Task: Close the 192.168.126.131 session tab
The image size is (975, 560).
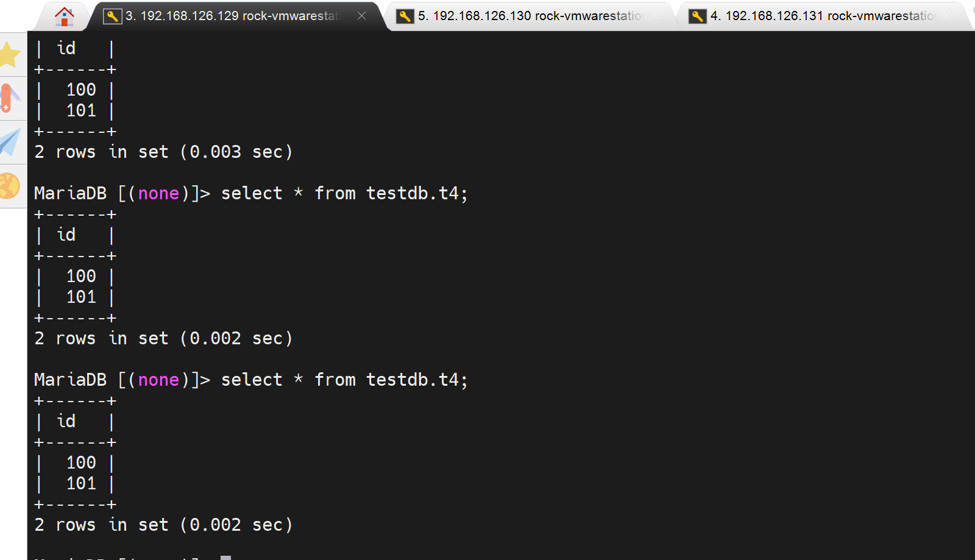Action: pos(946,16)
